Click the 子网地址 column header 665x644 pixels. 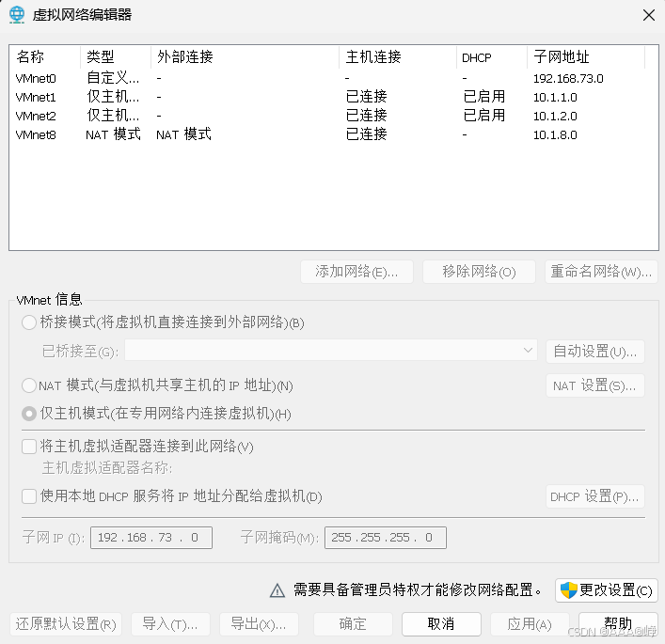(x=586, y=56)
